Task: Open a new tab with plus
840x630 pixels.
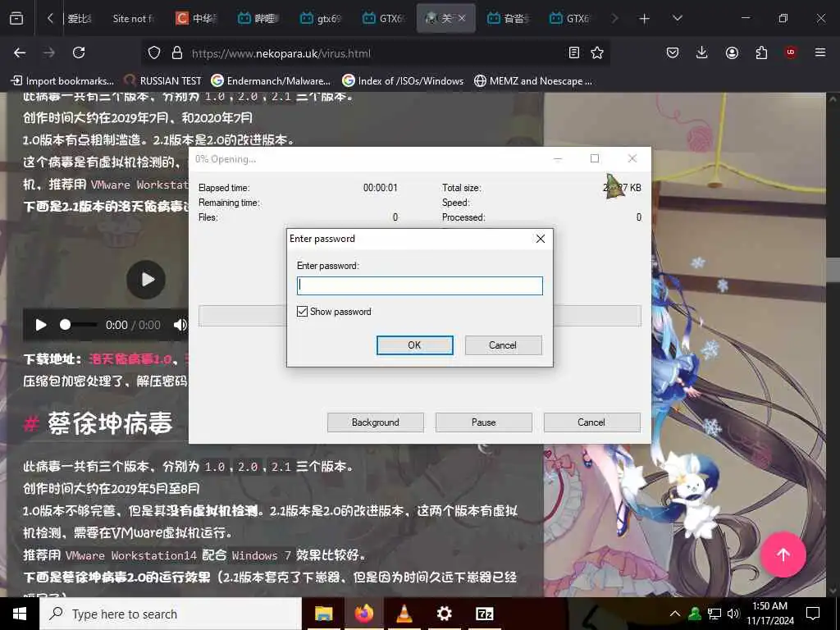Action: (645, 19)
